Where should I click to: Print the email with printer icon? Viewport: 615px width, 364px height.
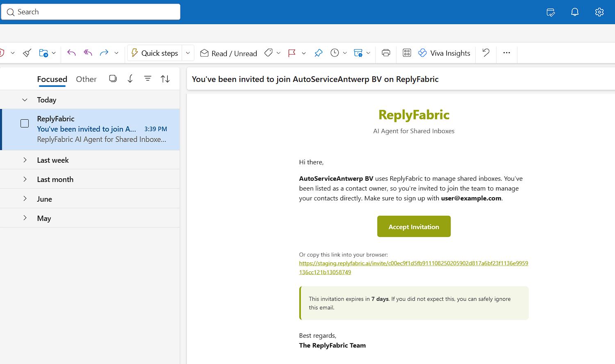tap(386, 53)
